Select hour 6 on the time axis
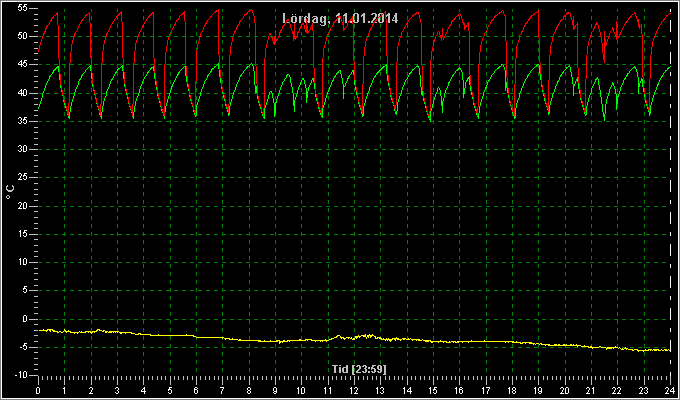 coord(196,389)
